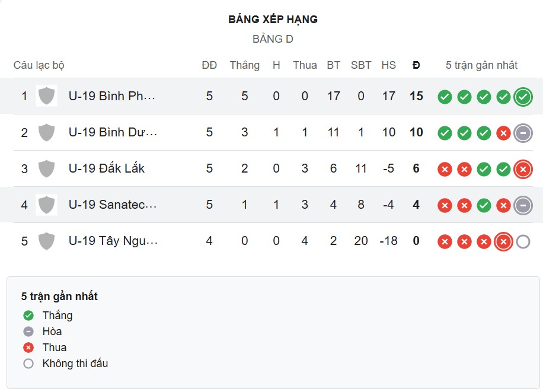Click the green Thắng legend icon
The image size is (543, 392).
click(28, 315)
